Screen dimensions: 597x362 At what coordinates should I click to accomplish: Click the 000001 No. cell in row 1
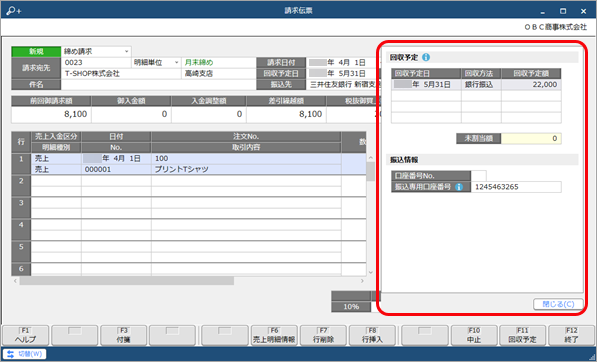(116, 169)
